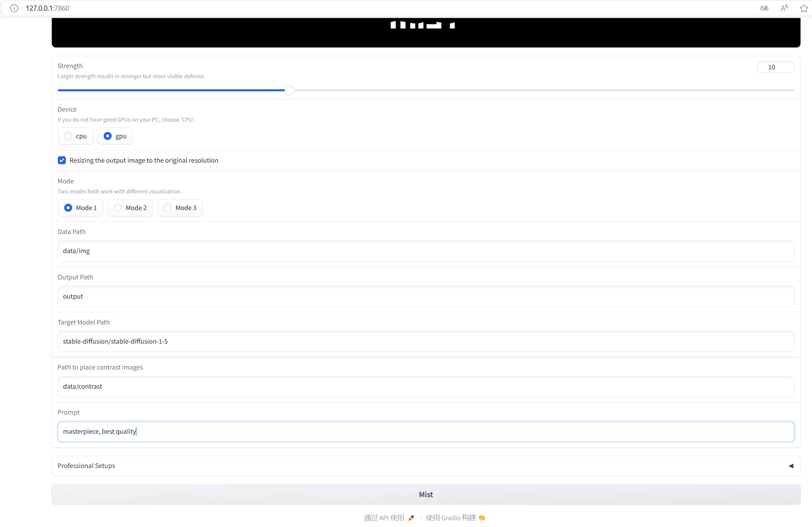The width and height of the screenshot is (812, 527).
Task: Click the Strength number input box
Action: point(775,67)
